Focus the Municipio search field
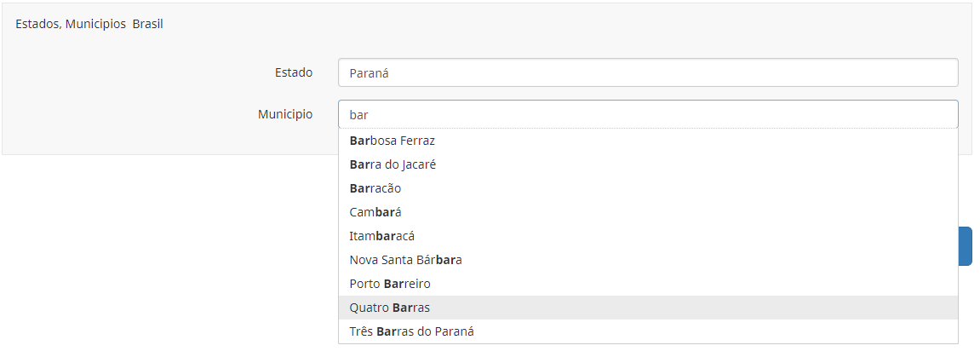The height and width of the screenshot is (357, 980). [x=647, y=114]
